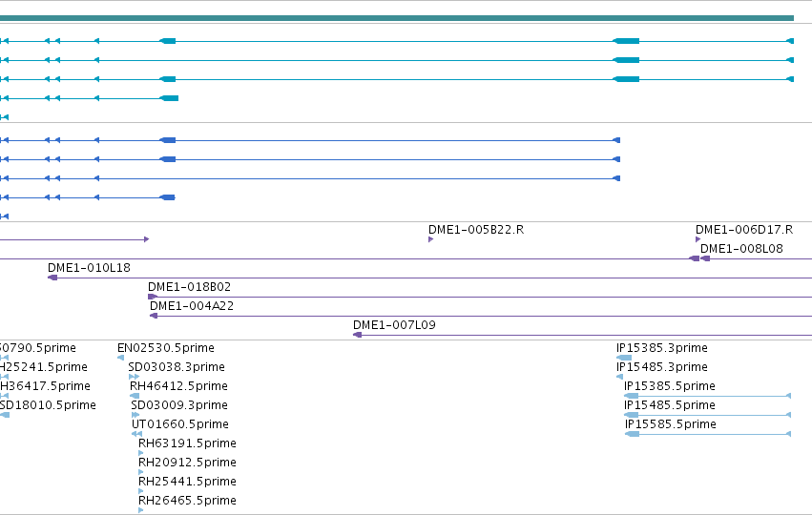Select the RH20912.5prime EST label

pyautogui.click(x=187, y=463)
